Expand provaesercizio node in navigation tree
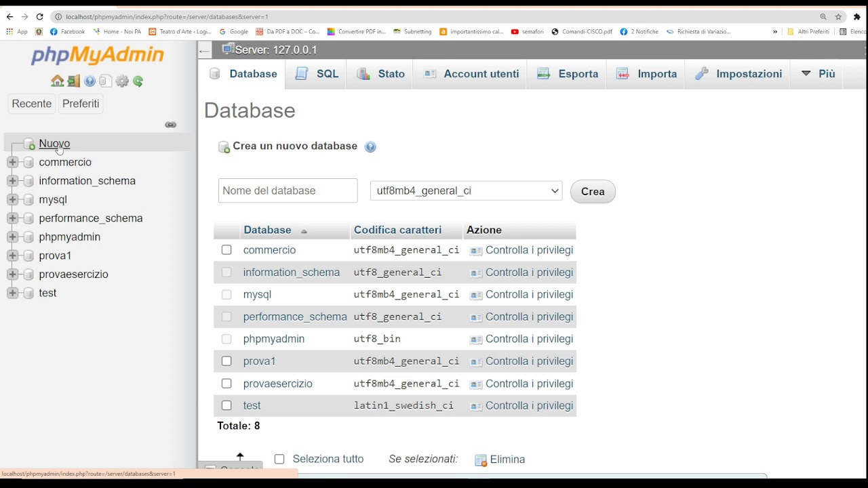868x488 pixels. pos(12,274)
